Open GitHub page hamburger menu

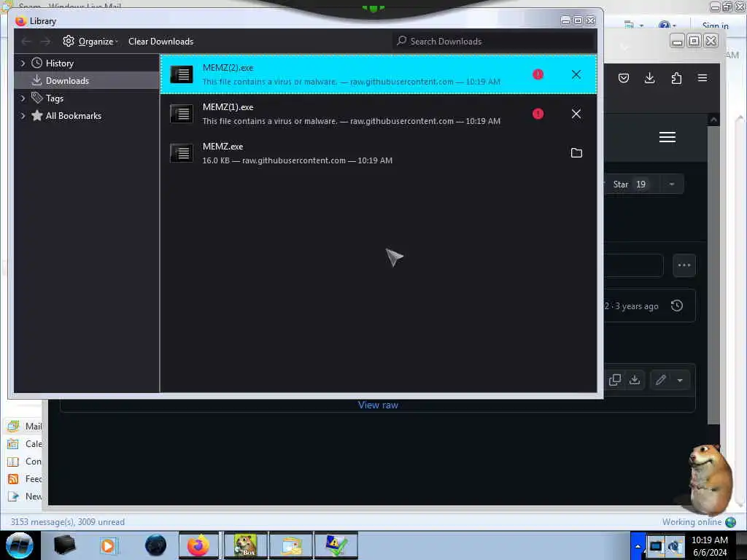[x=667, y=137]
